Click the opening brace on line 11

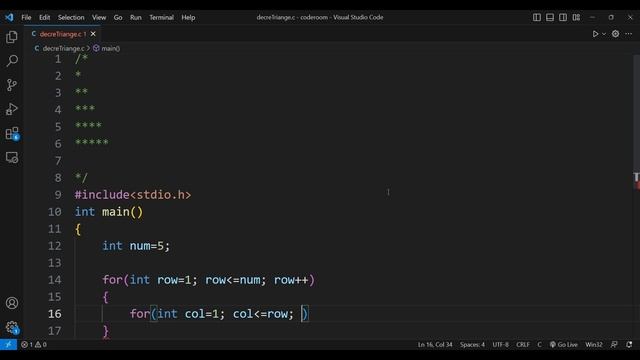tap(78, 229)
